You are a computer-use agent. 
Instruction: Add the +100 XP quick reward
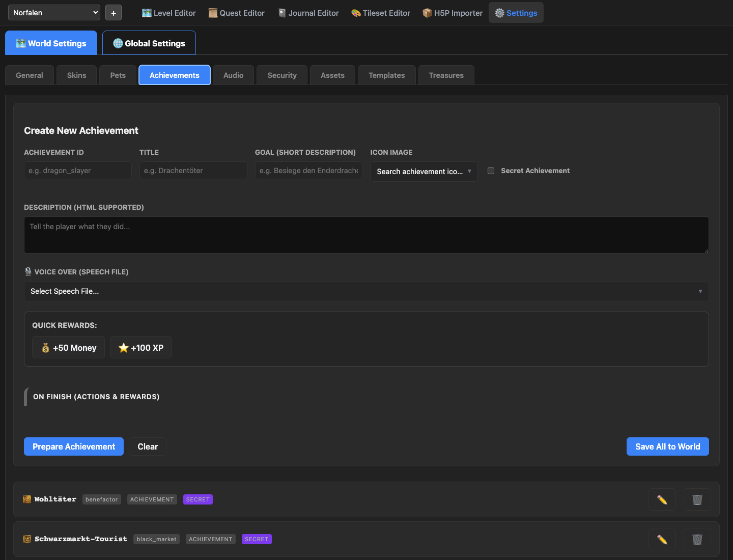point(141,348)
